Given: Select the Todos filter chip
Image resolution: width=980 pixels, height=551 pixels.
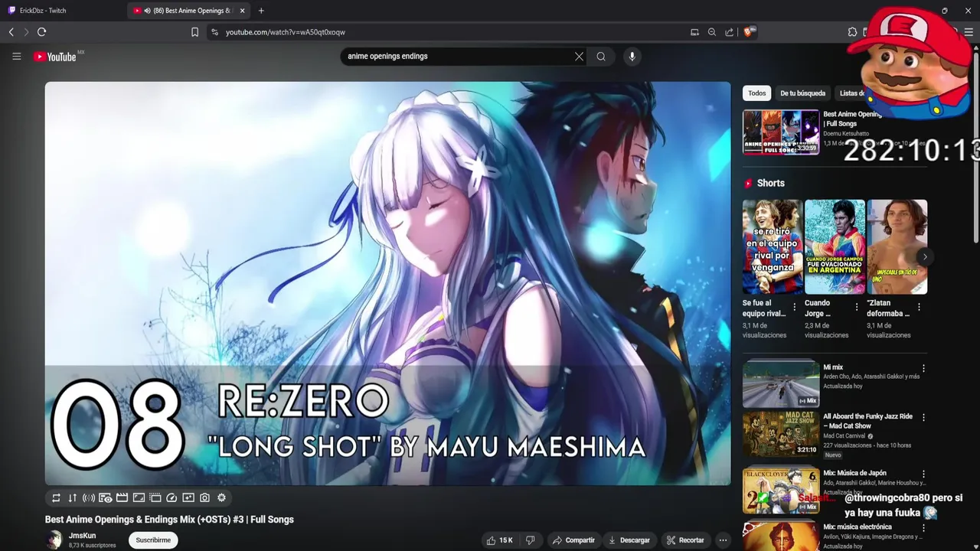Looking at the screenshot, I should click(757, 93).
